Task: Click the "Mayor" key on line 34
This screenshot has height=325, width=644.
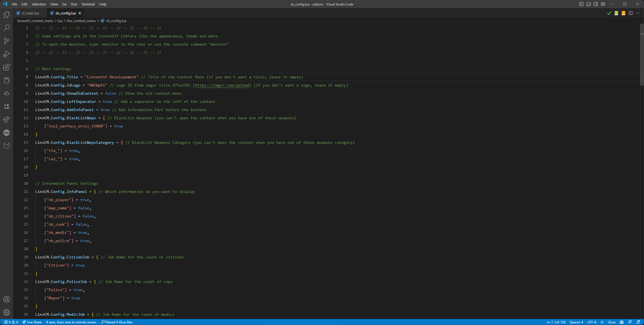Action: pos(54,298)
